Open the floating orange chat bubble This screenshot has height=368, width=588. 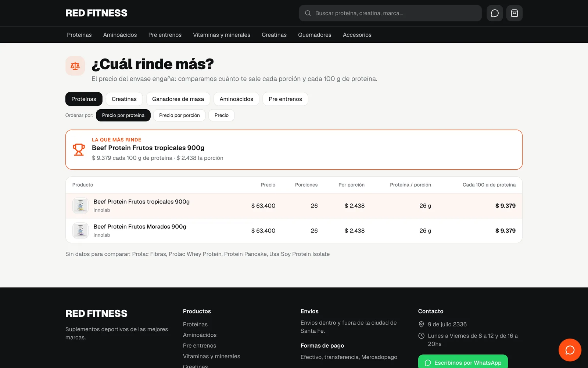[x=570, y=350]
